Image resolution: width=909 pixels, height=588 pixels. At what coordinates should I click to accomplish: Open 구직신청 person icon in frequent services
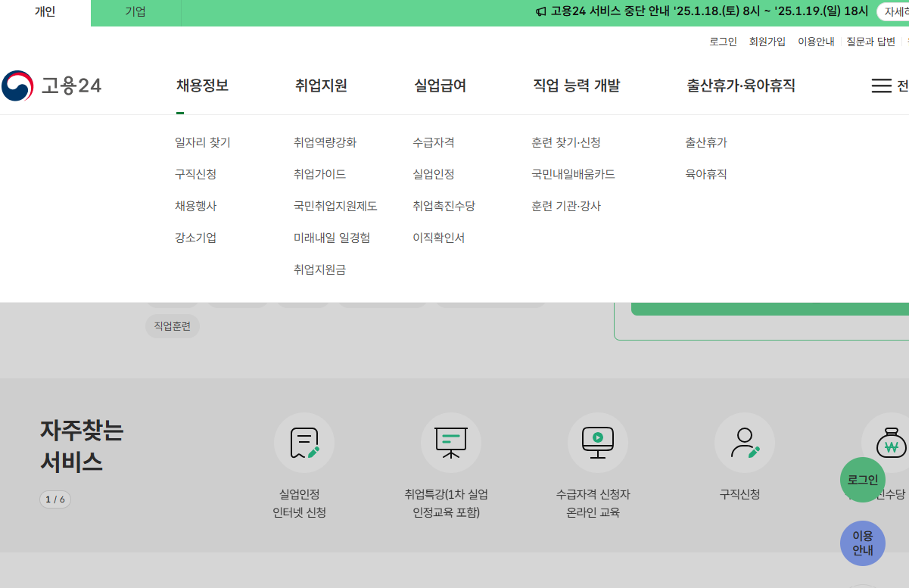744,443
